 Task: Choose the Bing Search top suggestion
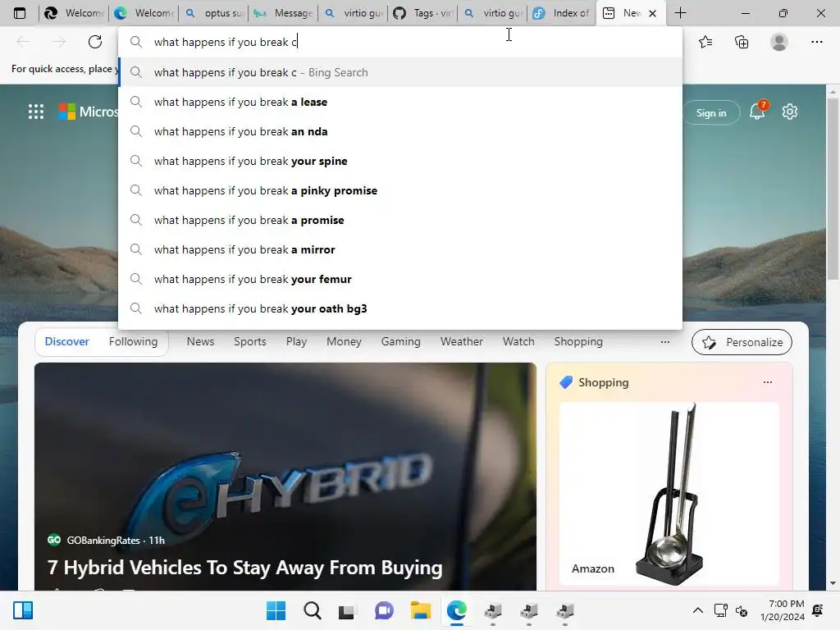pyautogui.click(x=400, y=72)
